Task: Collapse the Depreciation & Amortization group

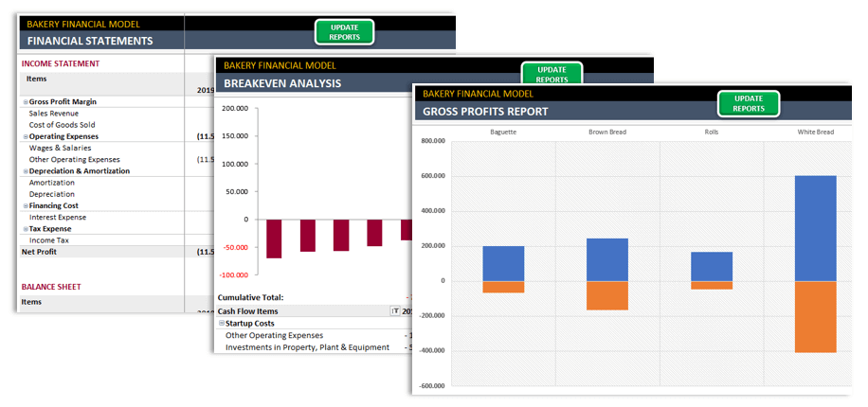Action: 26,171
